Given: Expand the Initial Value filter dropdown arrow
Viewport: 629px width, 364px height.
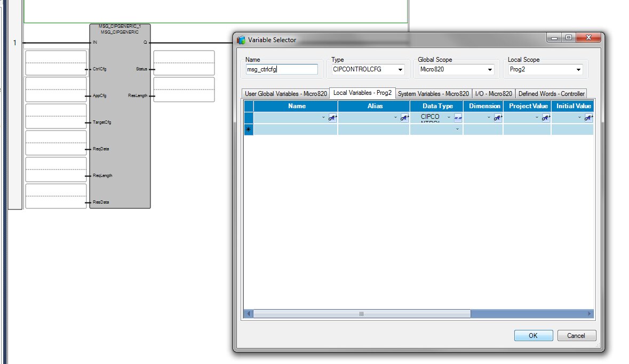Looking at the screenshot, I should pyautogui.click(x=580, y=117).
